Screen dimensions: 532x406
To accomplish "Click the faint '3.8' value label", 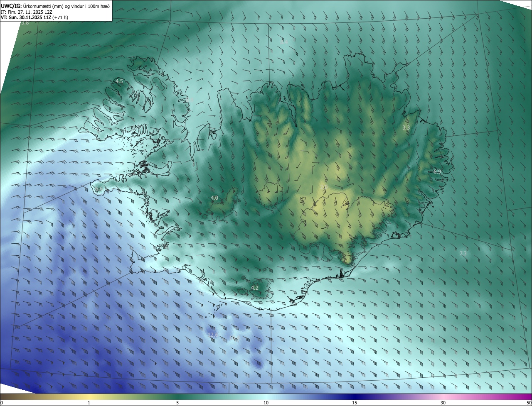I will (x=25, y=23).
